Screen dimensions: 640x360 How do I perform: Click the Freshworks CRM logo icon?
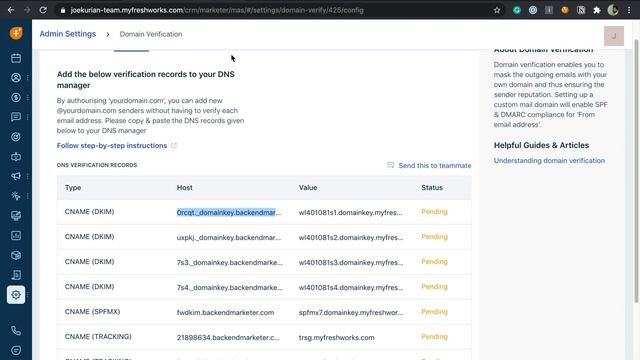16,33
